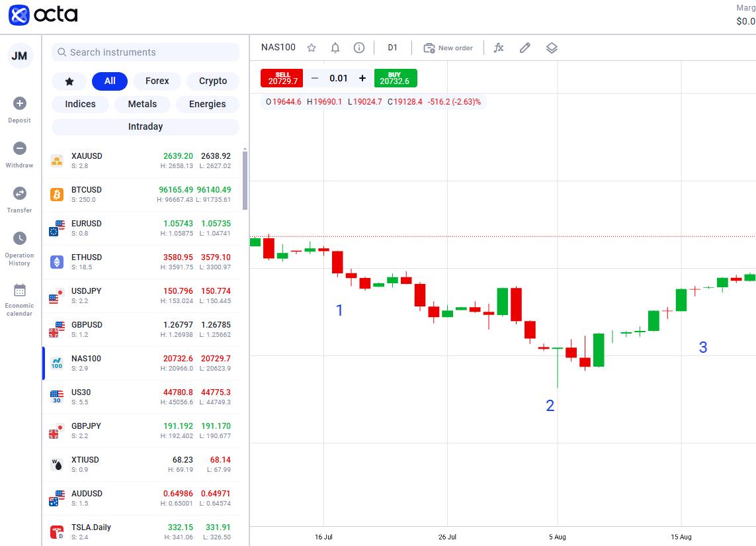Click US30 ask price 44775.3
The width and height of the screenshot is (756, 546).
click(216, 392)
